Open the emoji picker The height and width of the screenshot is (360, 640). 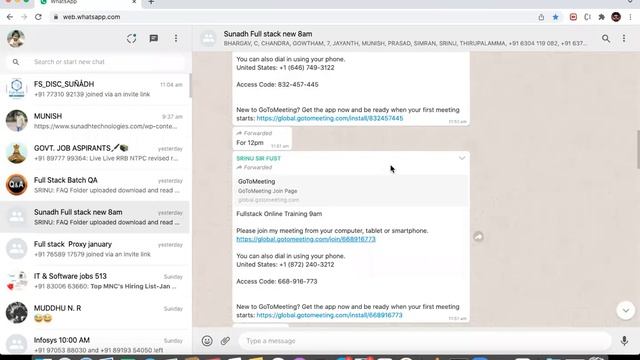point(207,341)
